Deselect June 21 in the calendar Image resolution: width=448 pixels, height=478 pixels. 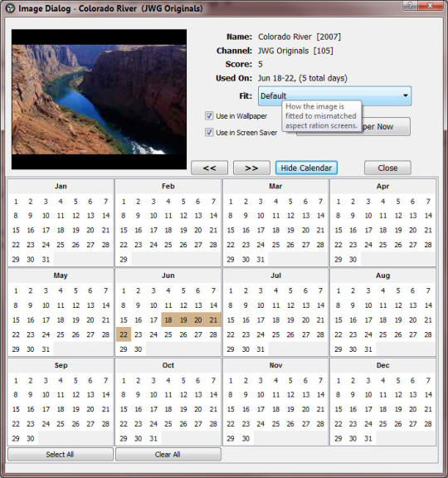213,319
